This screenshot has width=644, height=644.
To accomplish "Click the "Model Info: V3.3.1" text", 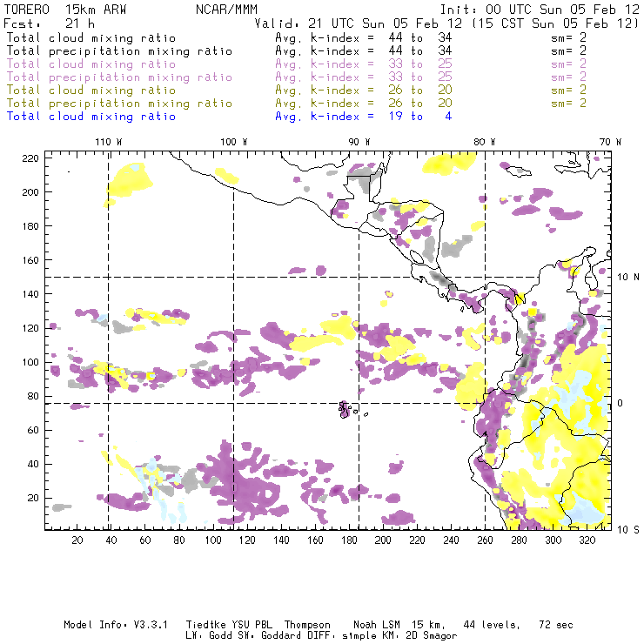I will 116,625.
